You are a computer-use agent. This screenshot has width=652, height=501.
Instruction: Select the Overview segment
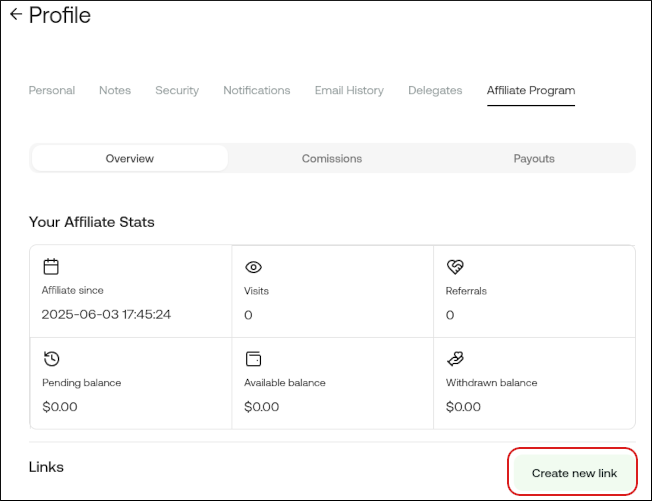pos(130,158)
